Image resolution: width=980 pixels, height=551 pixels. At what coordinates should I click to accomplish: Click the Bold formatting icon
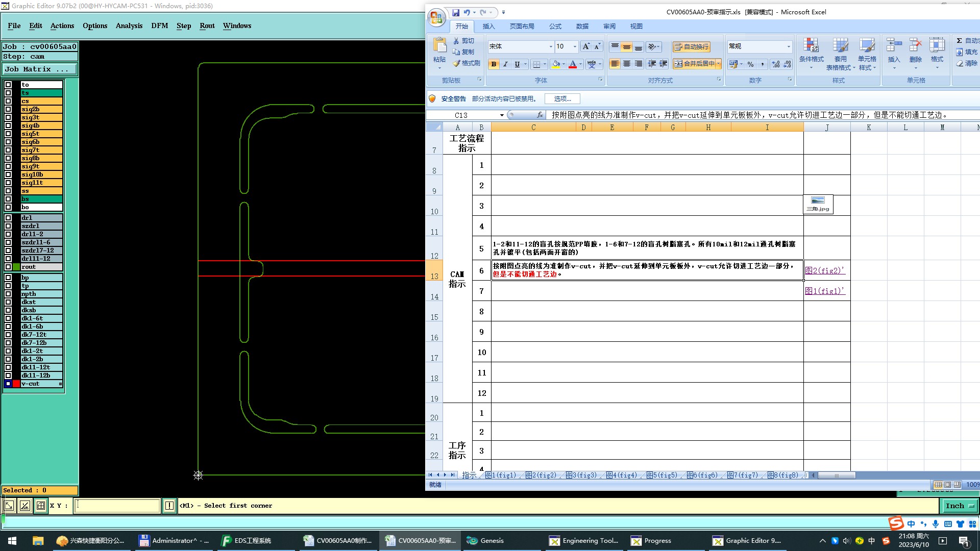pyautogui.click(x=494, y=64)
